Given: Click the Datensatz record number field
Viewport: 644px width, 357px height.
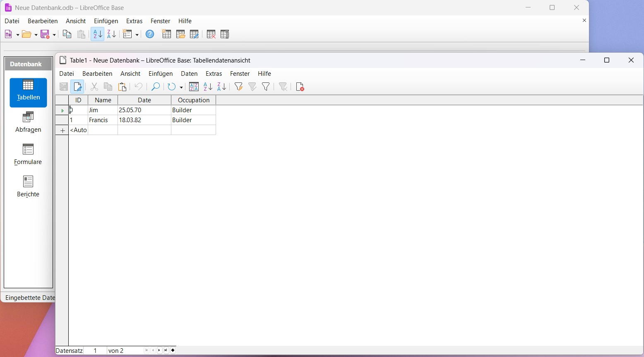Looking at the screenshot, I should [95, 351].
